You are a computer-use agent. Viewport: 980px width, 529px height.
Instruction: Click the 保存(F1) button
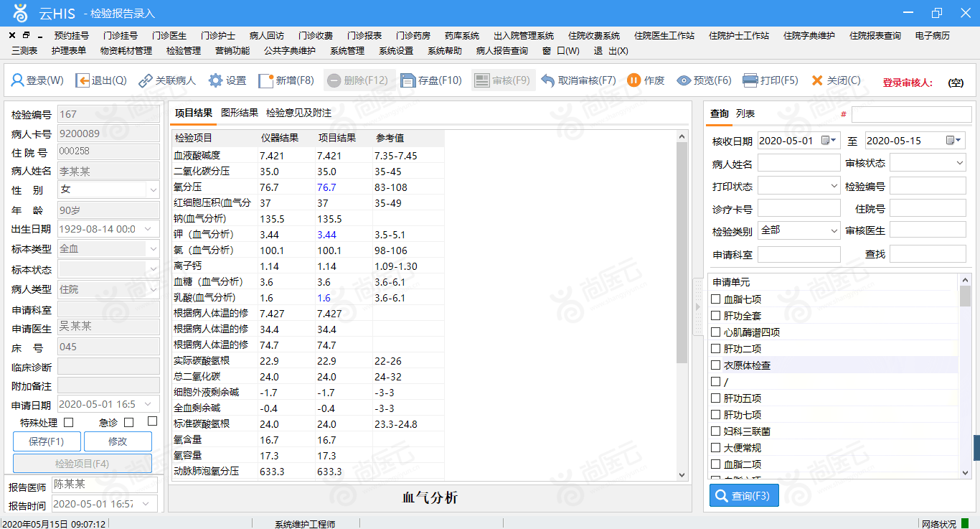coord(47,441)
